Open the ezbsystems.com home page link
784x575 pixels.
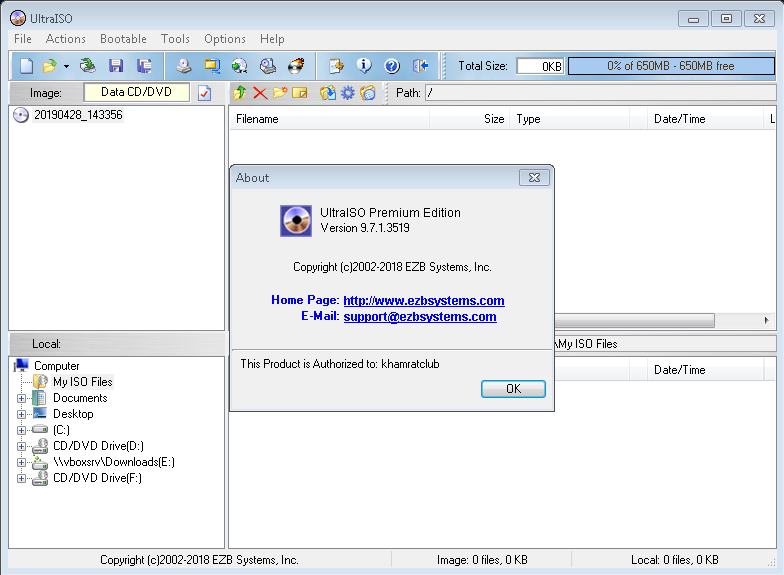point(424,300)
